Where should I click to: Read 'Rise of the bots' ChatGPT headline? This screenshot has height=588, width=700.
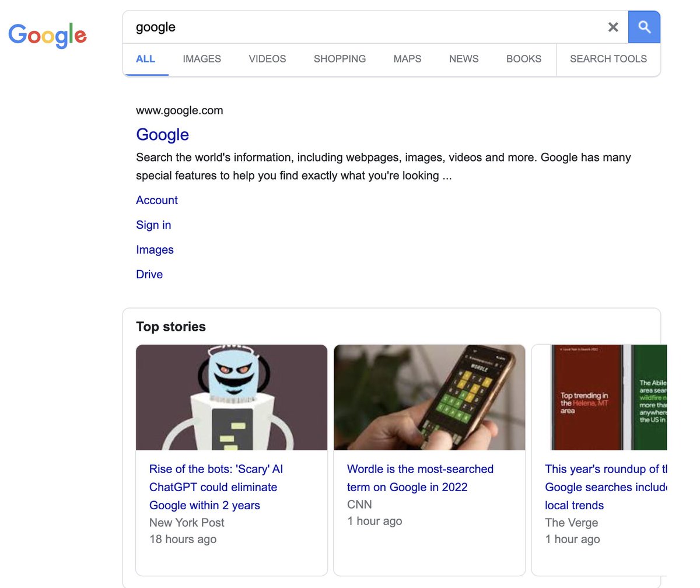click(216, 487)
